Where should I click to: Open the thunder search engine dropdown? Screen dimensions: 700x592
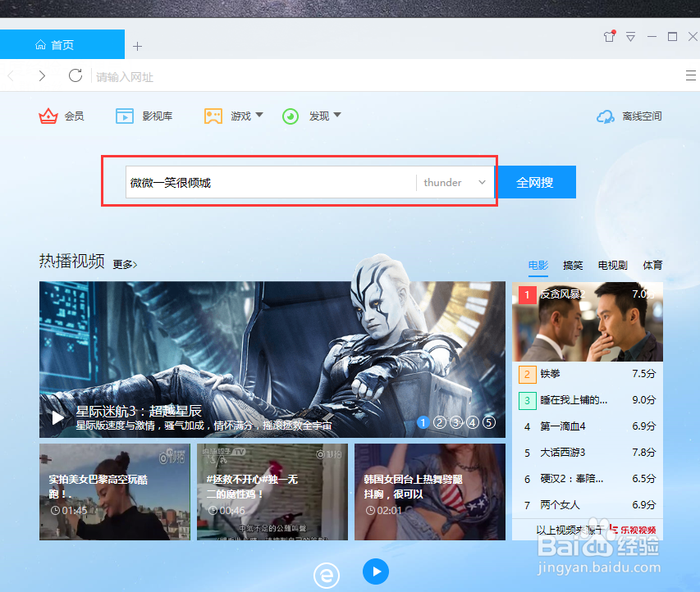pyautogui.click(x=455, y=183)
